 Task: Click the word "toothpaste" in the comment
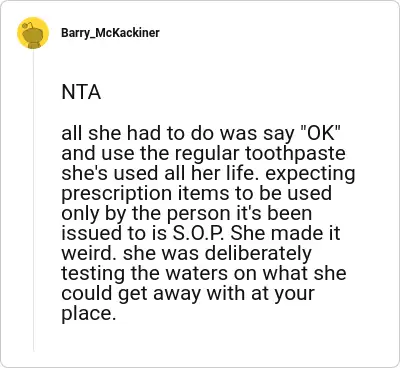click(x=295, y=155)
